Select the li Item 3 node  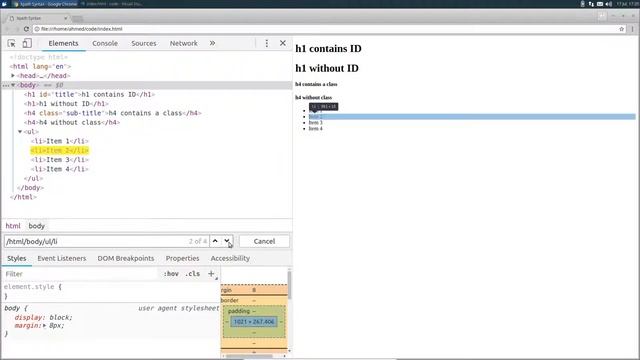click(60, 160)
